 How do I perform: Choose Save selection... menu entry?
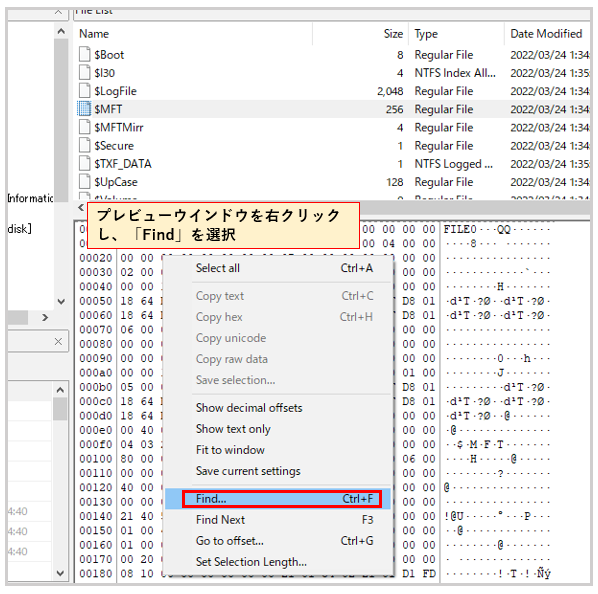278,380
